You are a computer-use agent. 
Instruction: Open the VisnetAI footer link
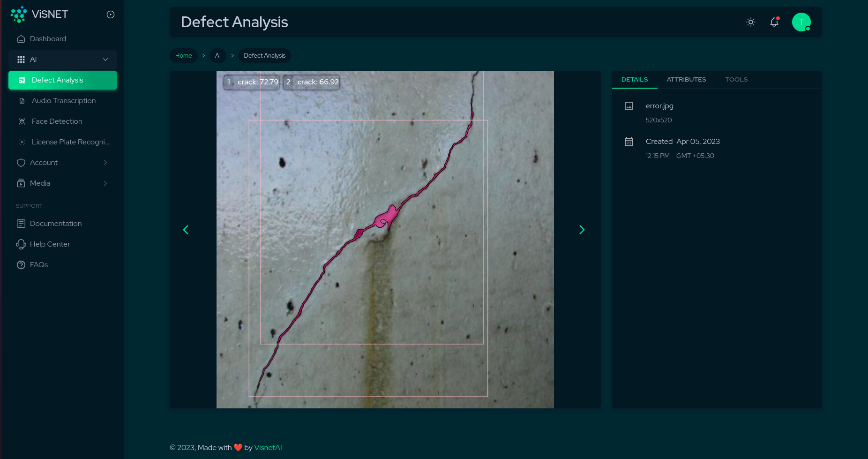pos(268,447)
